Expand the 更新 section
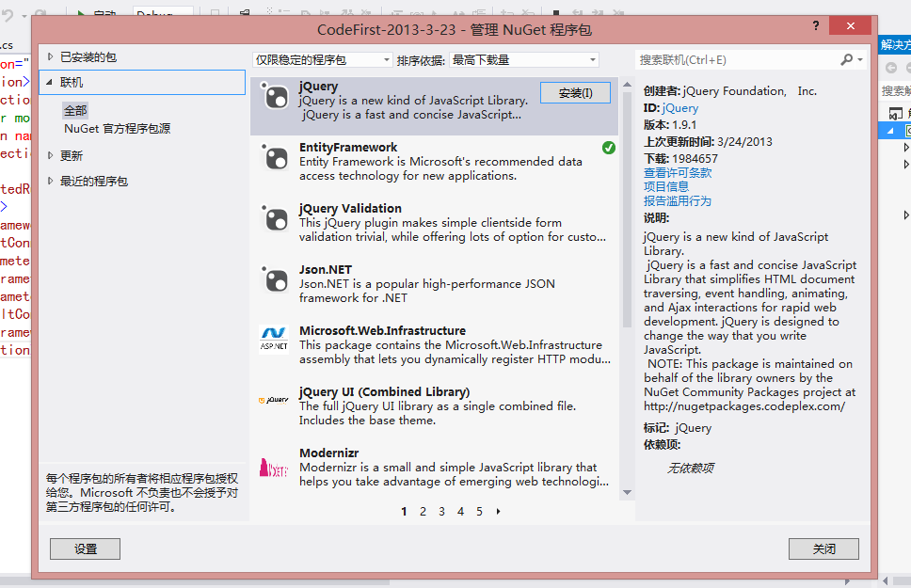The image size is (911, 588). click(51, 156)
